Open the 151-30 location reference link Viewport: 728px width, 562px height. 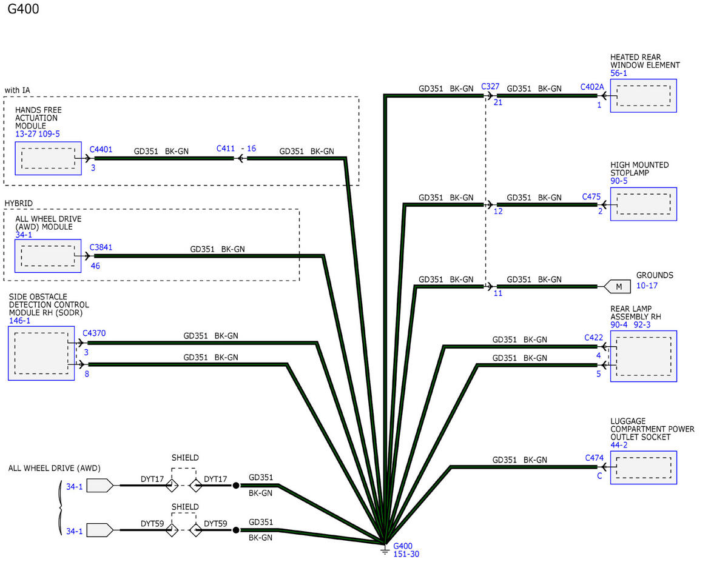[406, 554]
